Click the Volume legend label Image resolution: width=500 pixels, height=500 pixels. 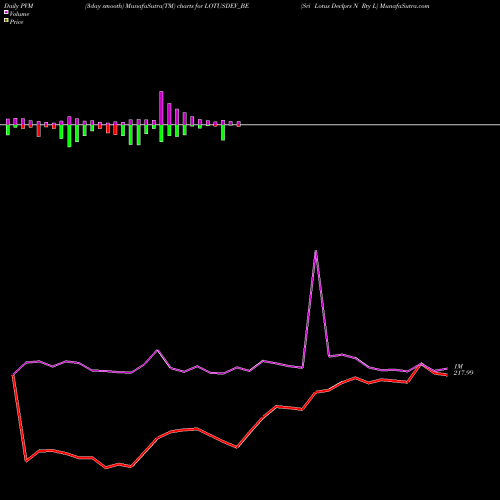tap(19, 14)
